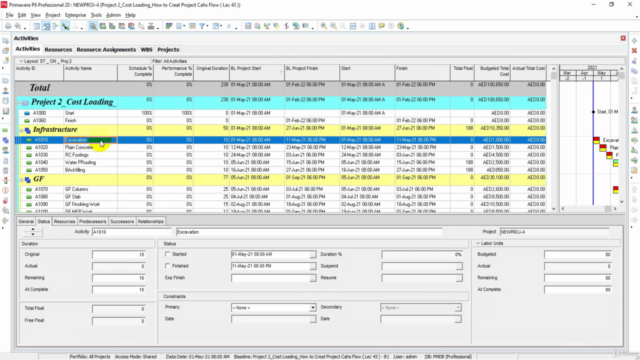640x360 pixels.
Task: Collapse the Labor Units section chevron
Action: click(478, 243)
